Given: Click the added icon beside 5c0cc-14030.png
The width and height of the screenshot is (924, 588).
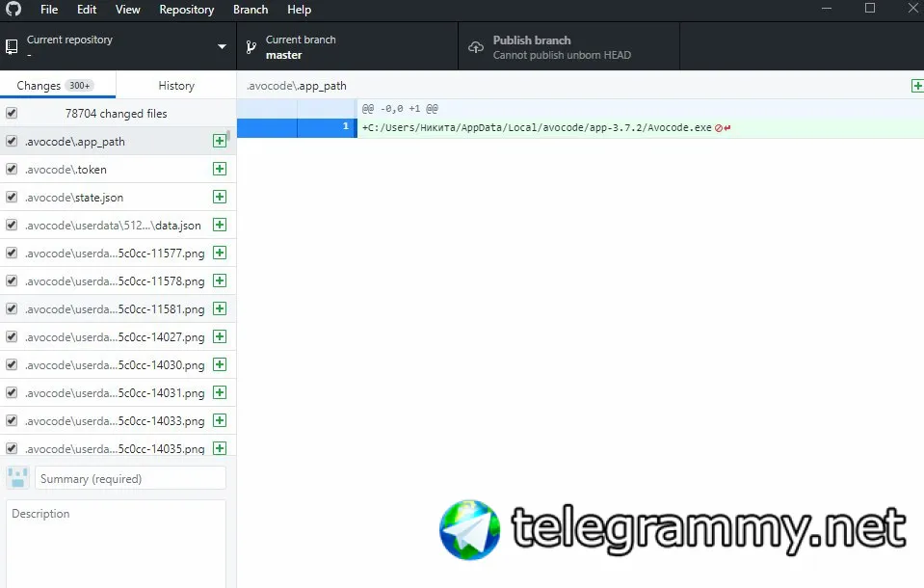Looking at the screenshot, I should pyautogui.click(x=220, y=364).
